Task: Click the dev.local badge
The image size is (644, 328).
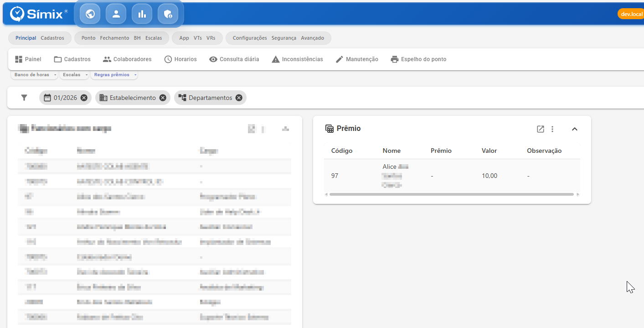Action: 631,14
